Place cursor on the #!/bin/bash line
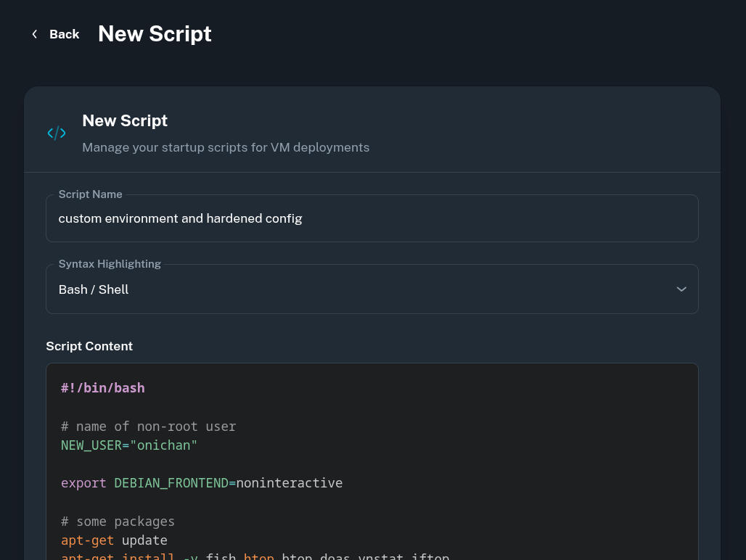746x560 pixels. tap(103, 388)
